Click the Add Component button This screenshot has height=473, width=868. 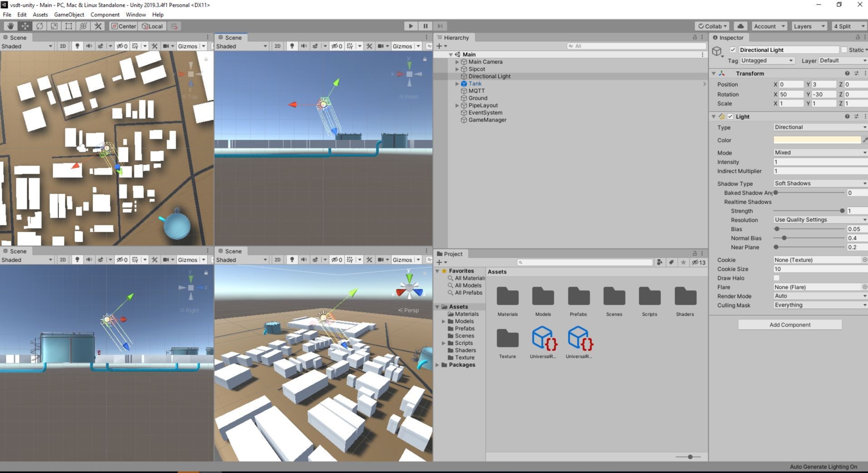[789, 325]
